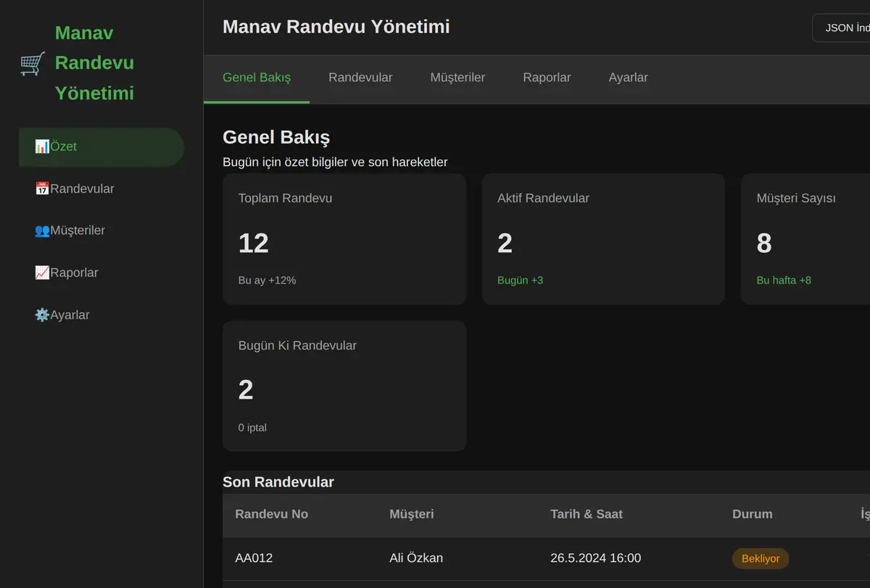Viewport: 870px width, 588px height.
Task: Open the Ayarlar label in the sidebar
Action: coord(70,315)
